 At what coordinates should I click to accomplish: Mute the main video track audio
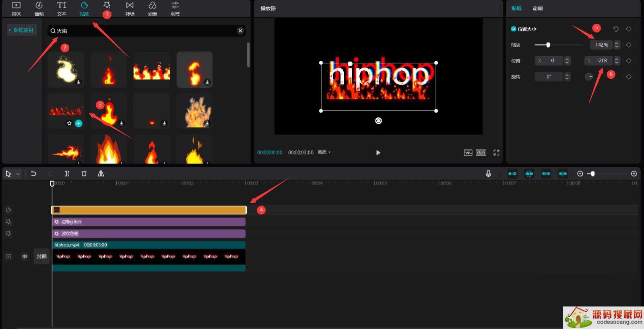coord(25,256)
